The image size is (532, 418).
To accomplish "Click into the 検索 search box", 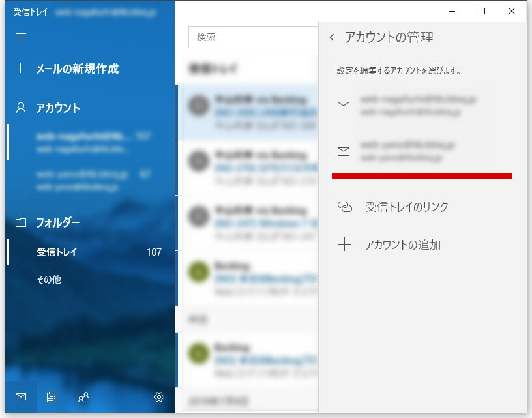I will pos(254,37).
